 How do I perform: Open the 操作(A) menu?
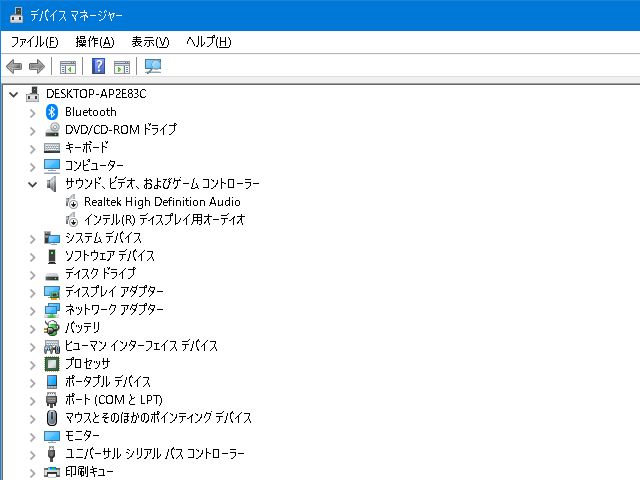(94, 42)
